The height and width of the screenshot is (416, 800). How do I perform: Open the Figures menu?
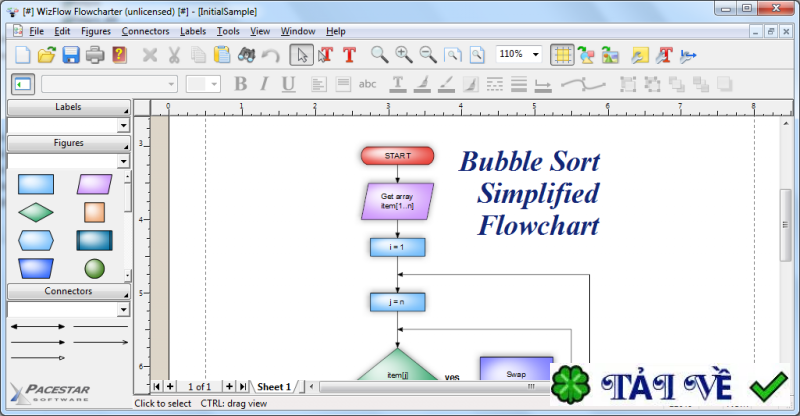pos(96,31)
